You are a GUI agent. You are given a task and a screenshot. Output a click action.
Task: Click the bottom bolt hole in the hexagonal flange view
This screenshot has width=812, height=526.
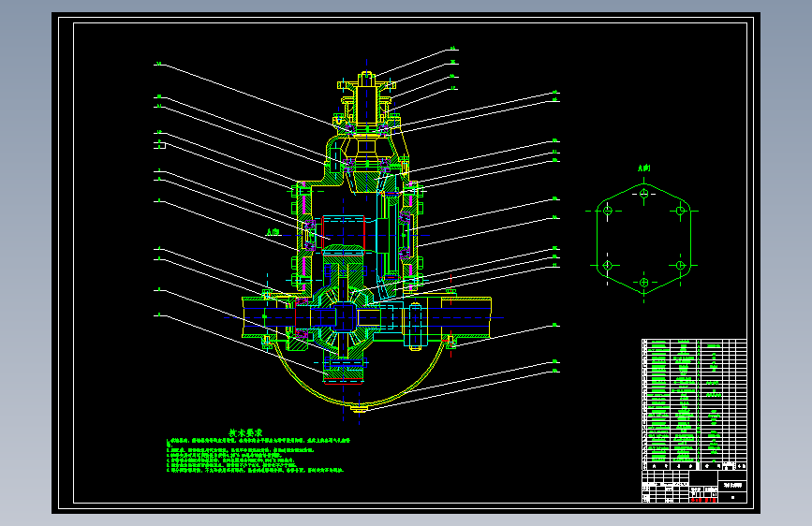coord(643,283)
